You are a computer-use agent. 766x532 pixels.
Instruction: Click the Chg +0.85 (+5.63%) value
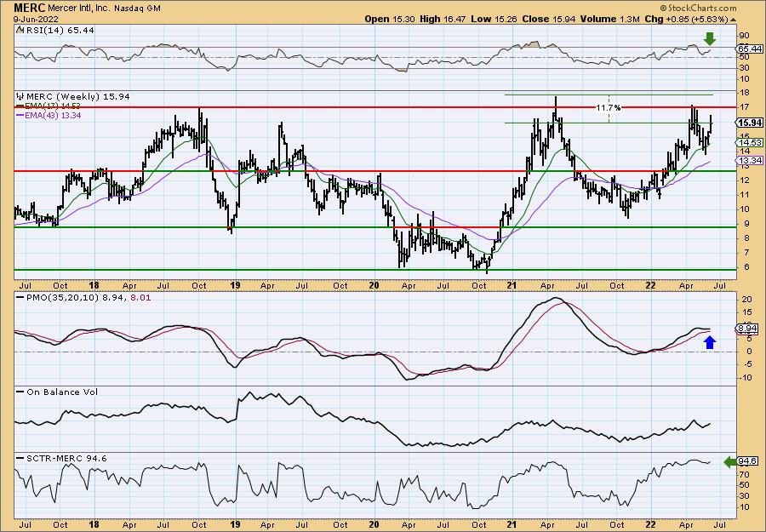pos(684,19)
